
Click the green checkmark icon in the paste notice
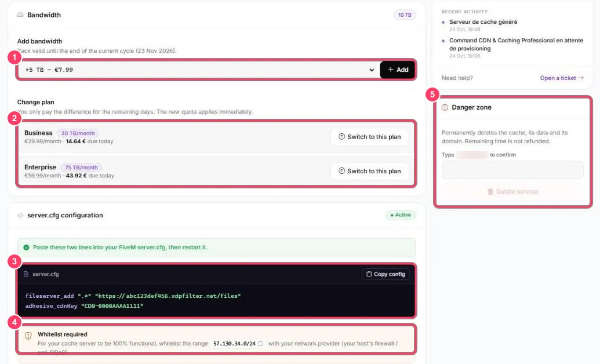26,247
